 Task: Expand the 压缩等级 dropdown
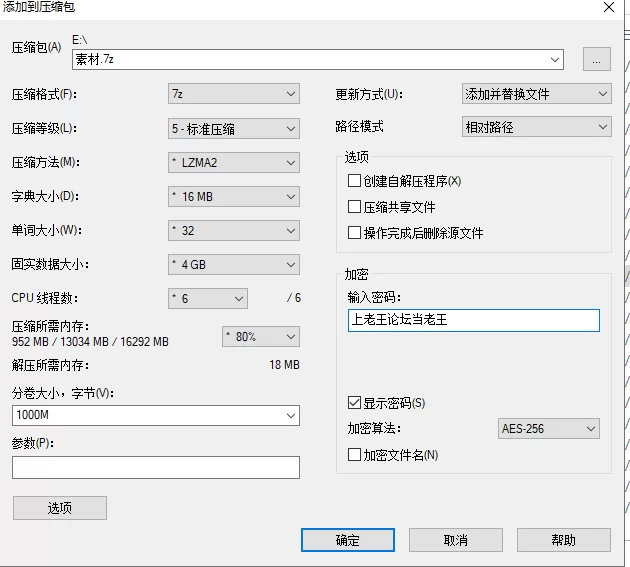pos(234,128)
